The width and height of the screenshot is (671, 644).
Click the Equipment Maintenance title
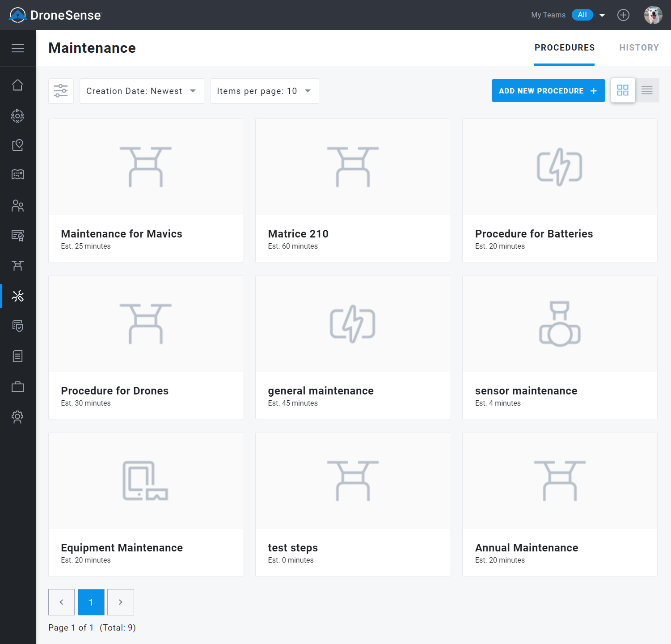(x=122, y=548)
